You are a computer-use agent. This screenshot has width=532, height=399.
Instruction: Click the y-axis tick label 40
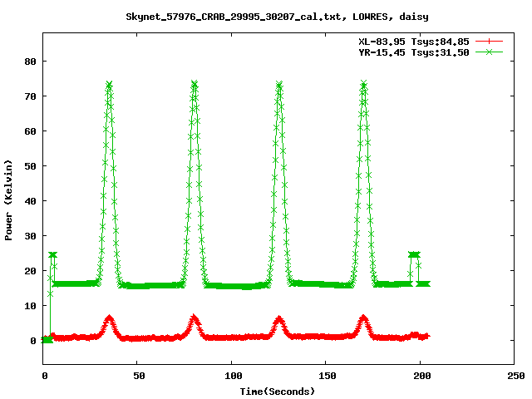pyautogui.click(x=30, y=201)
